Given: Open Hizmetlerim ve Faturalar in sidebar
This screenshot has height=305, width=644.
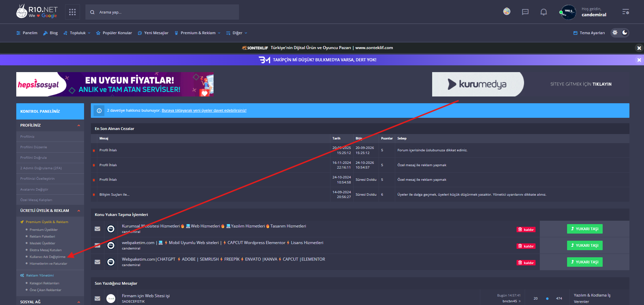Looking at the screenshot, I should coord(48,264).
